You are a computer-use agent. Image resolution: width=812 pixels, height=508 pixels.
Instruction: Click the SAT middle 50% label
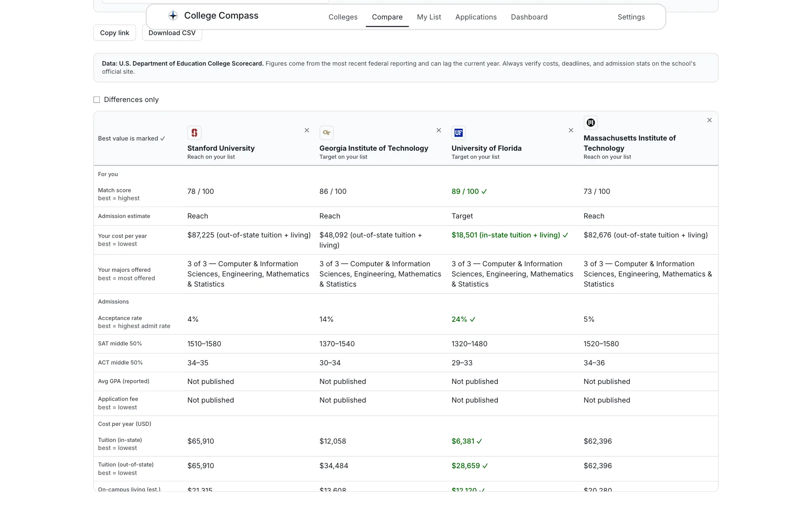coord(120,344)
